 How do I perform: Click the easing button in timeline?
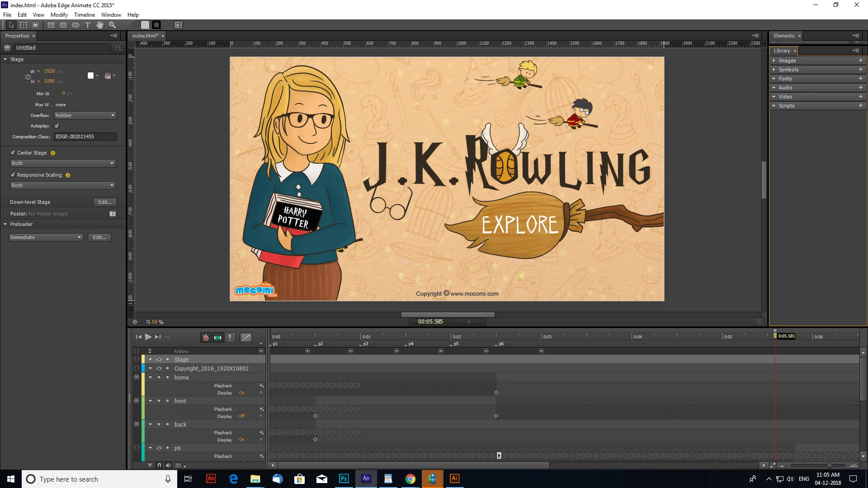pos(246,338)
